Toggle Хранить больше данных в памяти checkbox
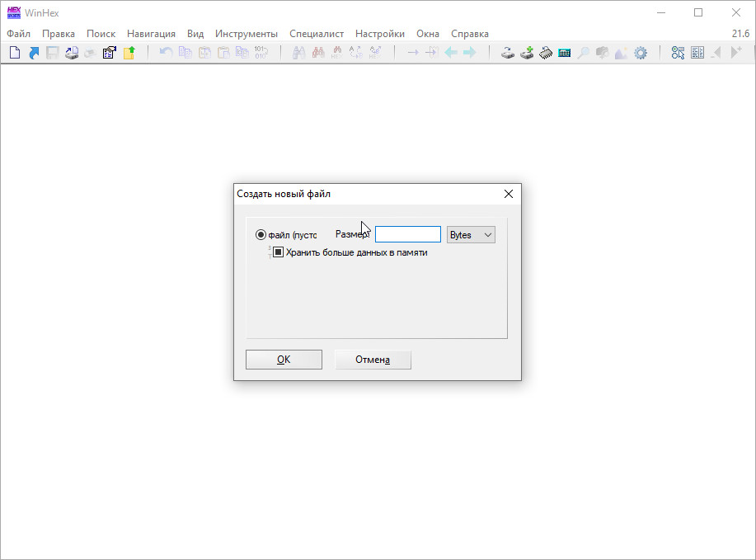This screenshot has width=756, height=560. (x=279, y=252)
